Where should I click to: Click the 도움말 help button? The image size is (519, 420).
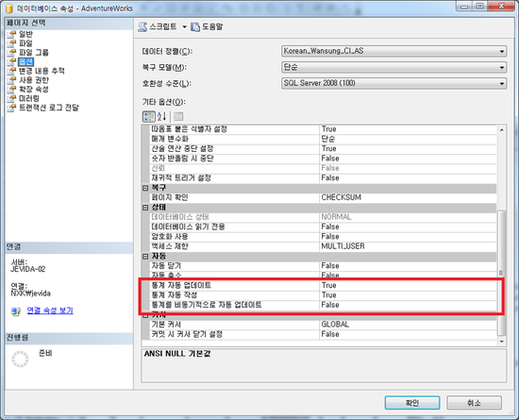(207, 26)
